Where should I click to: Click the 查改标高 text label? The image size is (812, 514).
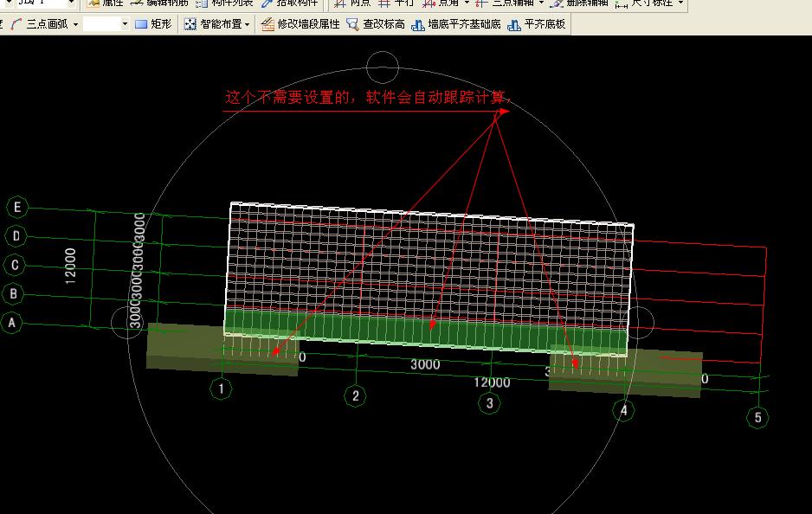tap(383, 24)
